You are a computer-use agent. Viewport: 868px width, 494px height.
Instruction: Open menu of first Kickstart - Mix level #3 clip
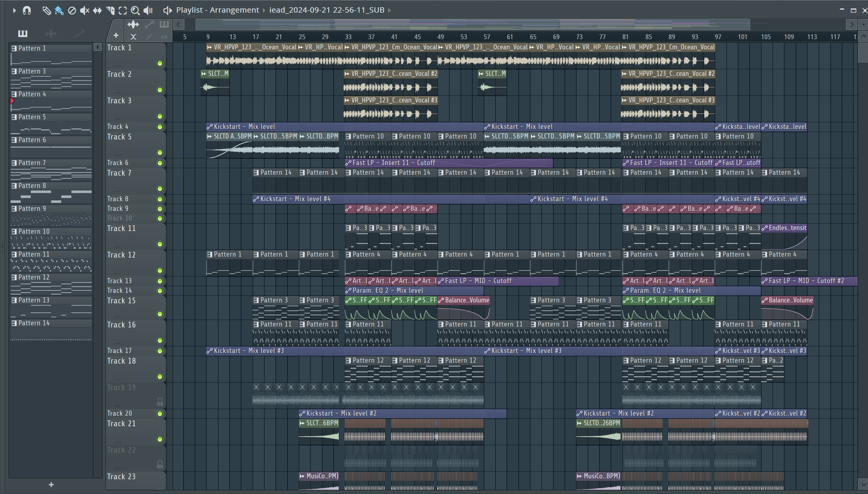(210, 351)
